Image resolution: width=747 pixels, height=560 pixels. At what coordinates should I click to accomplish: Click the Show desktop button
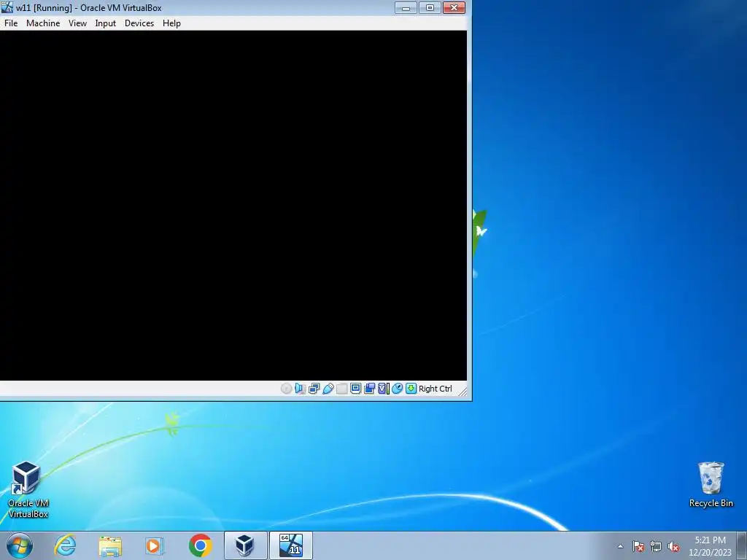(x=742, y=545)
